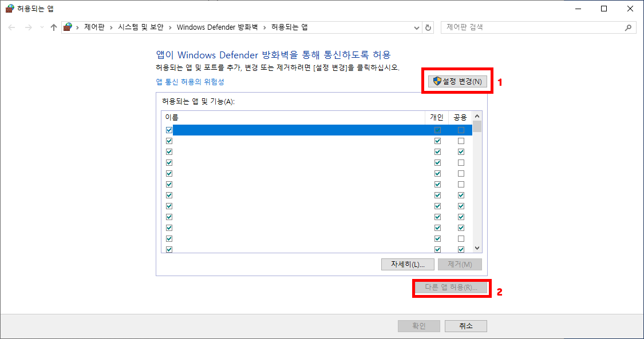This screenshot has width=644, height=339.
Task: Click the list scrollbar down arrow
Action: (477, 248)
